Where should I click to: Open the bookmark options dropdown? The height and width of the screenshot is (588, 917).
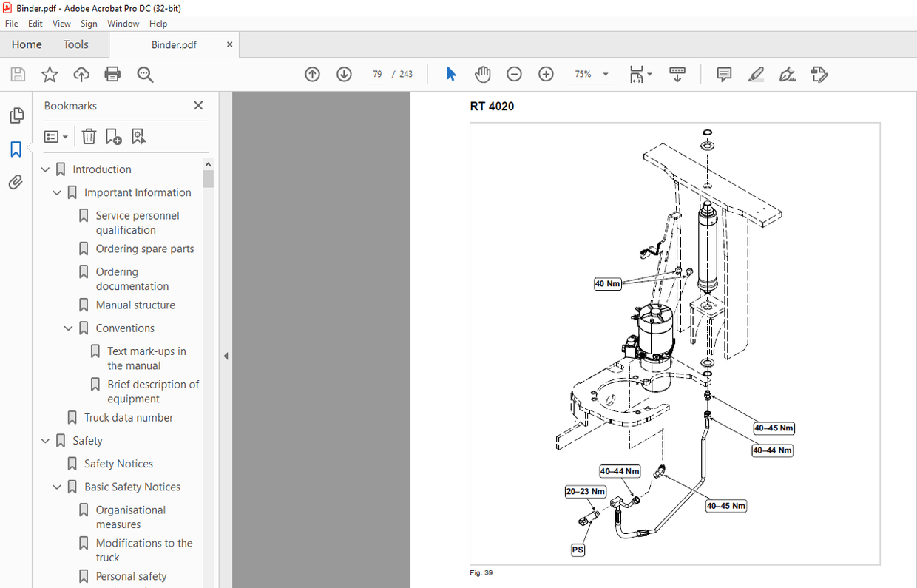(56, 136)
